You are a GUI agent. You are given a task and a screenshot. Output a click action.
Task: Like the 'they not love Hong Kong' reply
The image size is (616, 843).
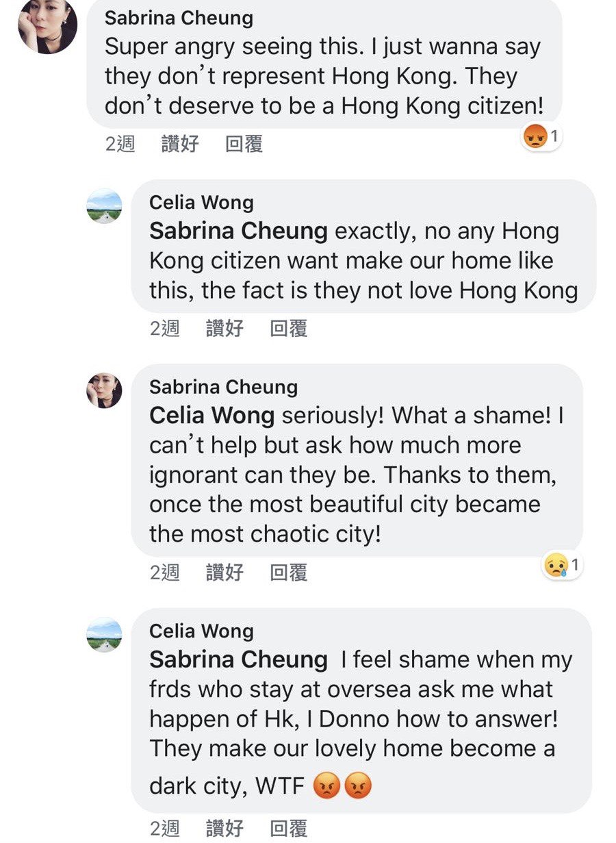[x=224, y=328]
